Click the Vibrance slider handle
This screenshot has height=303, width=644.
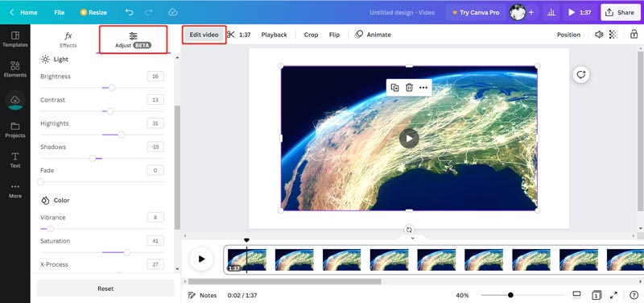click(50, 229)
